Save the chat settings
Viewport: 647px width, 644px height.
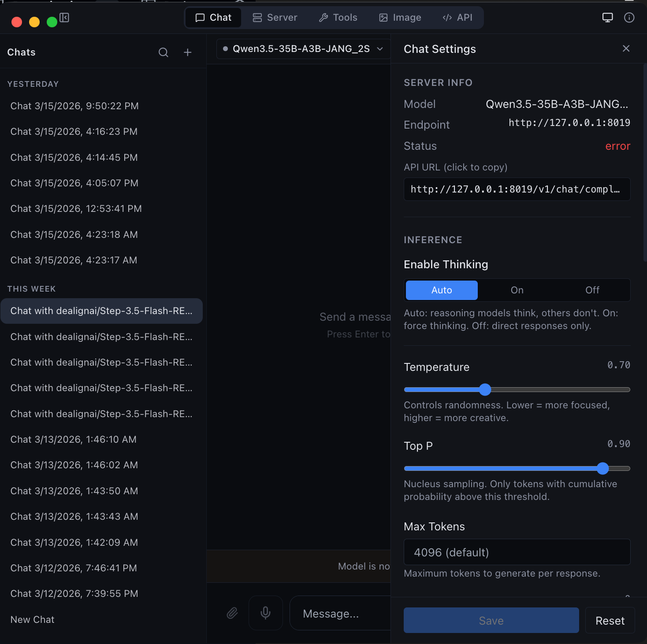click(491, 620)
